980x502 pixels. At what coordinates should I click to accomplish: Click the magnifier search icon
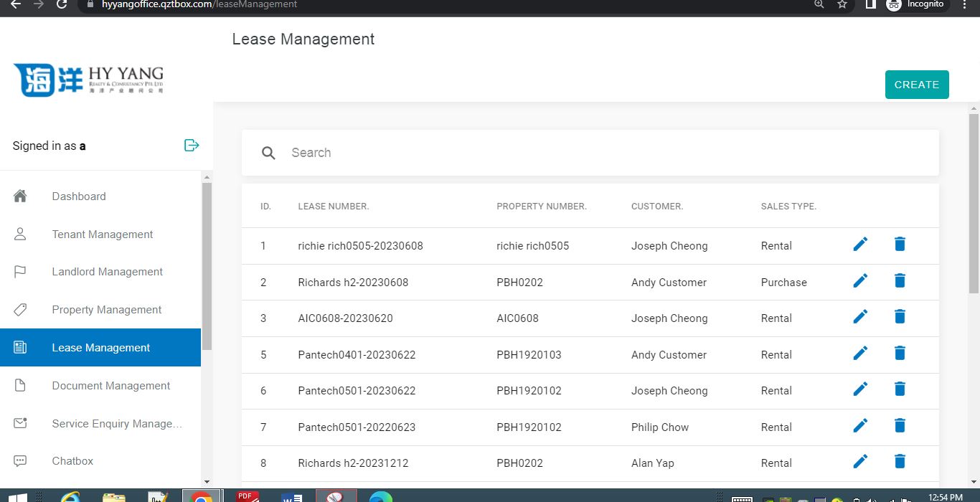(x=268, y=153)
